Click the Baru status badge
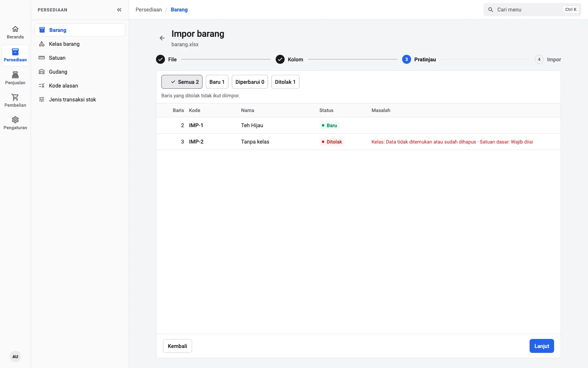Viewport: 588px width, 368px height. pyautogui.click(x=329, y=126)
